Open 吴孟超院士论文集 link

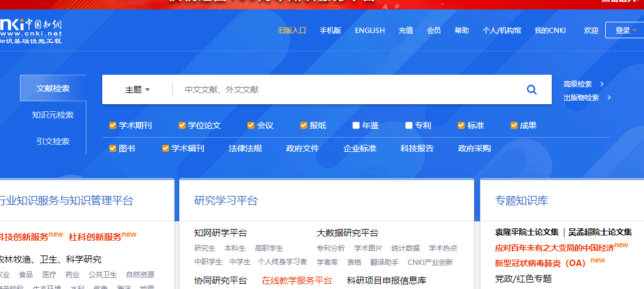pos(600,232)
